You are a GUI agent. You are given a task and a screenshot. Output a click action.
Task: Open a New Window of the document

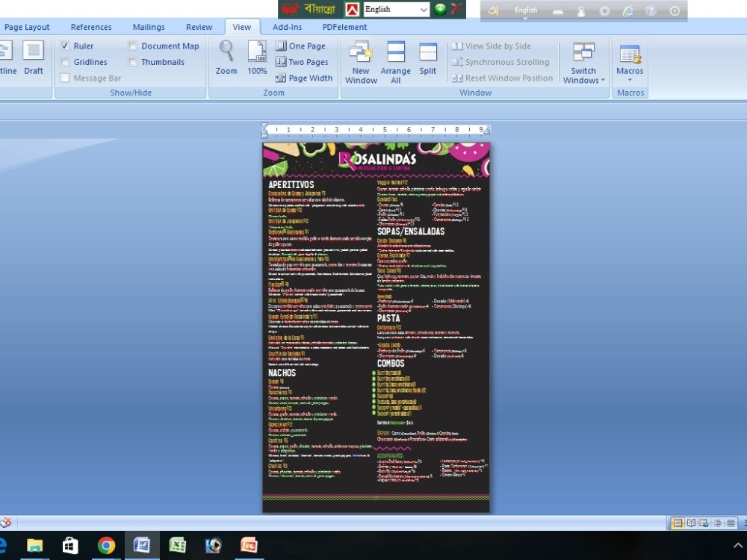pyautogui.click(x=361, y=63)
